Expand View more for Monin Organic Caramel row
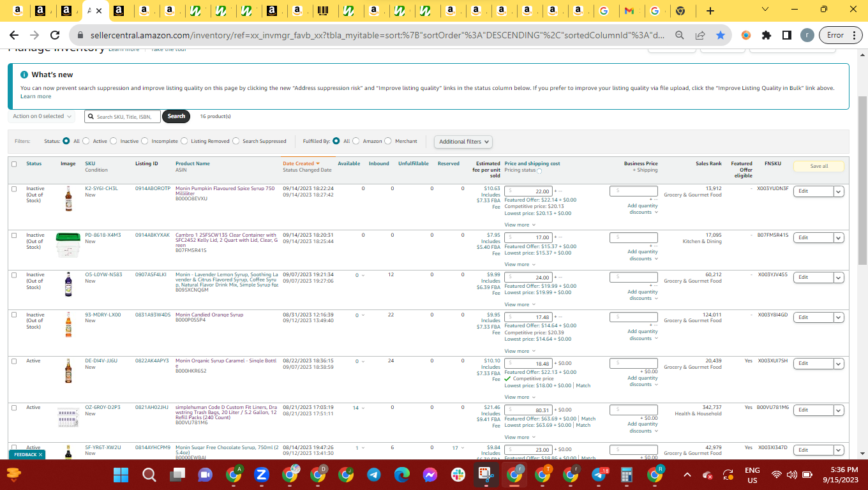Screen dimensions: 868x490 point(520,397)
